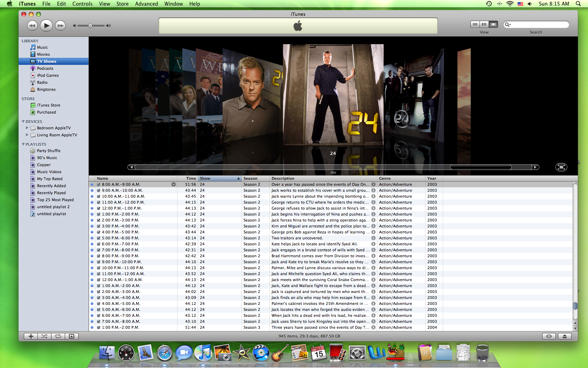Select the Music Videos playlist
This screenshot has height=368, width=588.
point(49,172)
